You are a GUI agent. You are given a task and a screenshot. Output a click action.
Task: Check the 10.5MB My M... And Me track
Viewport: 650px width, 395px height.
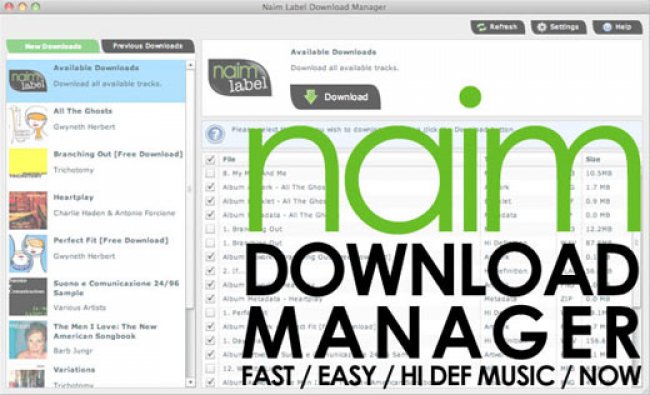211,173
